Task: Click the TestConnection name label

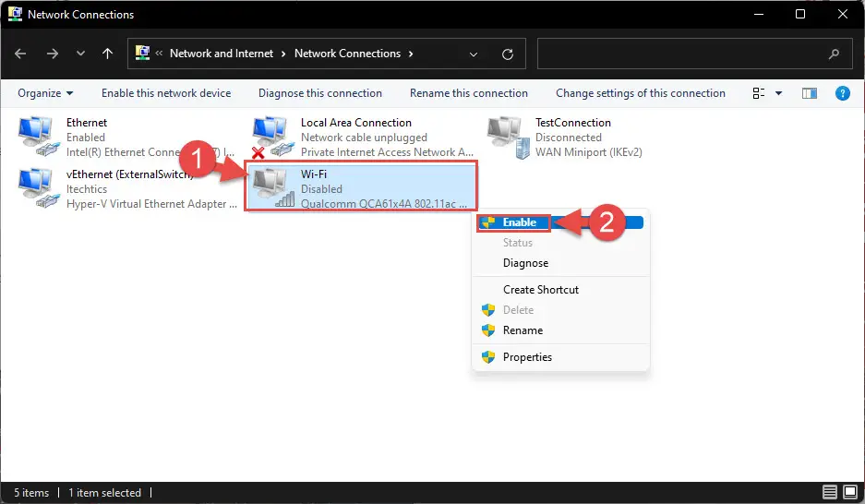Action: [x=572, y=123]
